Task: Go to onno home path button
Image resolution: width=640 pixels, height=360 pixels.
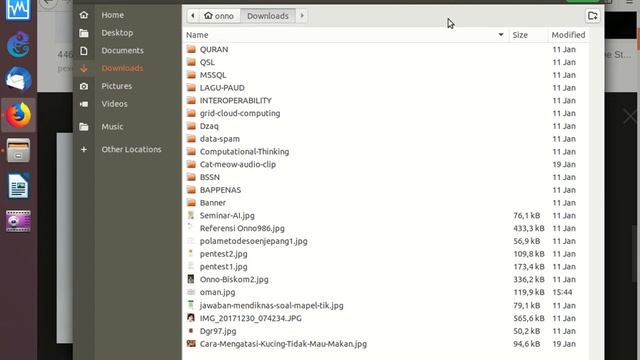Action: coord(219,16)
